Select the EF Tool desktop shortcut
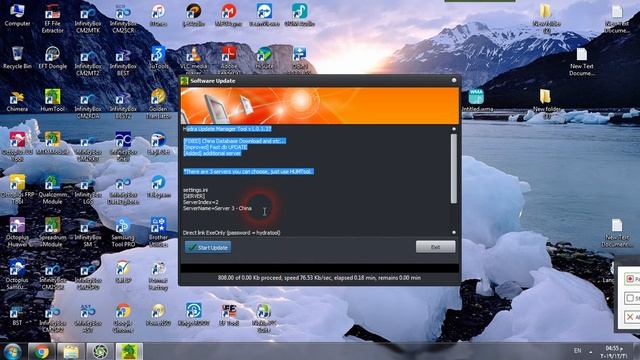Image resolution: width=640 pixels, height=360 pixels. click(229, 315)
